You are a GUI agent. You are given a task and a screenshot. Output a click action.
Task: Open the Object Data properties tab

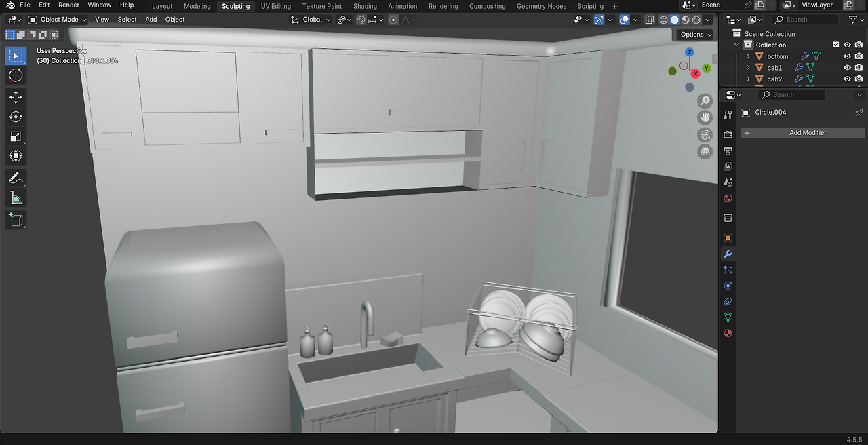pos(728,317)
